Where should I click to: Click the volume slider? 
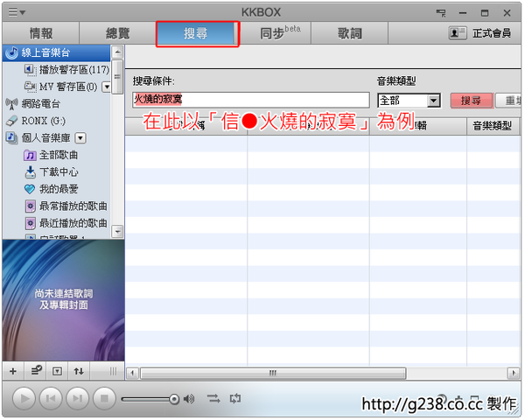(150, 399)
